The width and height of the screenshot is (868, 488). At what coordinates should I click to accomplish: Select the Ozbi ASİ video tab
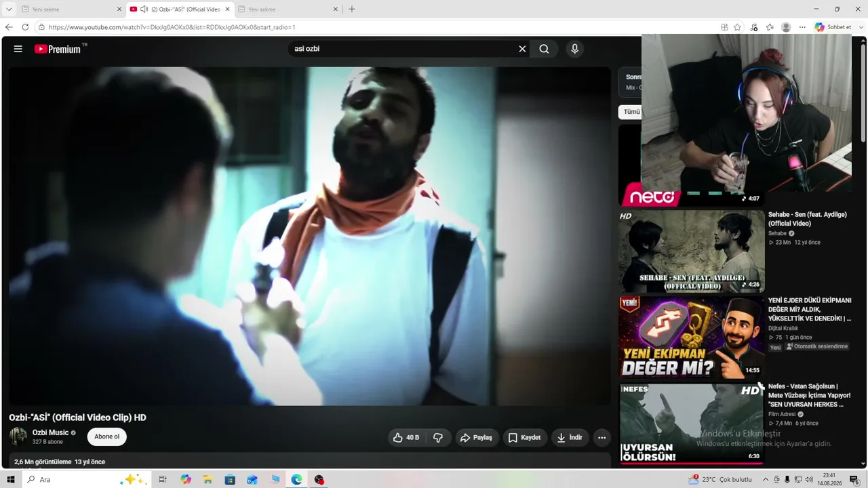[180, 9]
